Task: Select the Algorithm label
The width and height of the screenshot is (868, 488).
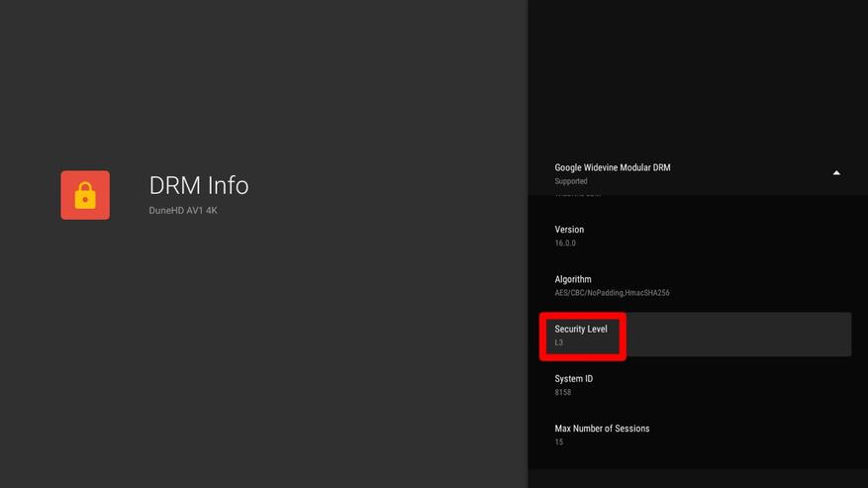Action: [573, 279]
